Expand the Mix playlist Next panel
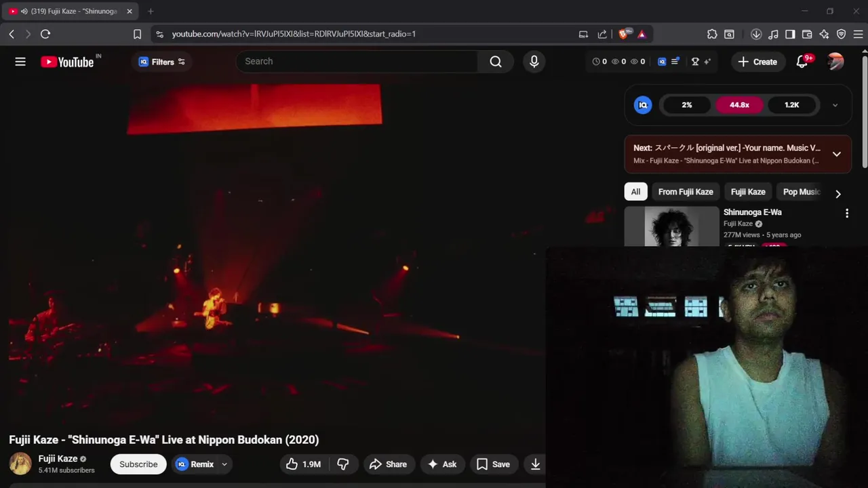Viewport: 868px width, 488px height. coord(837,154)
